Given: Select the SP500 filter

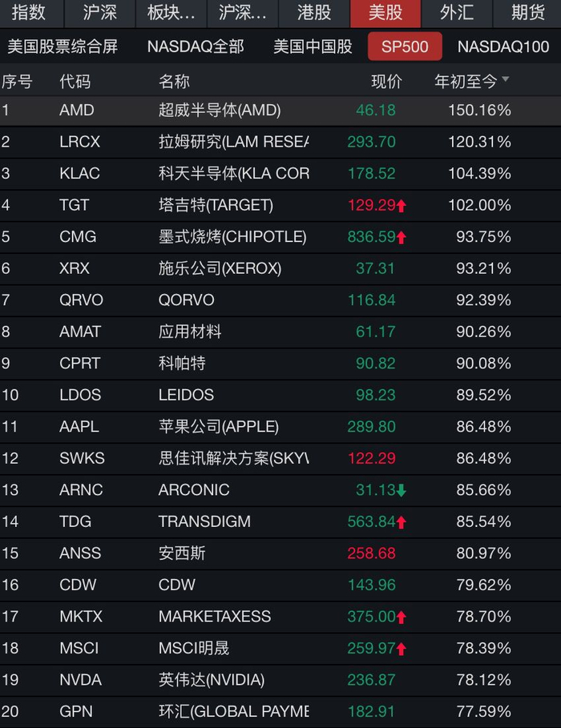Looking at the screenshot, I should click(405, 46).
